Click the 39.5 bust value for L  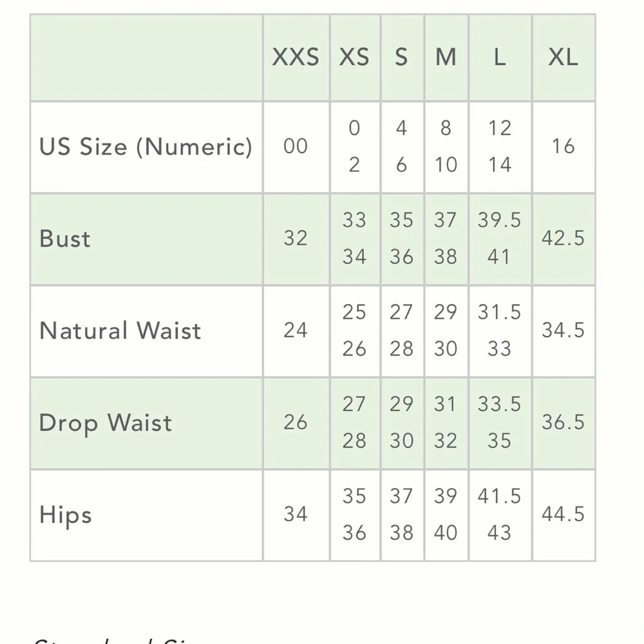pyautogui.click(x=500, y=220)
